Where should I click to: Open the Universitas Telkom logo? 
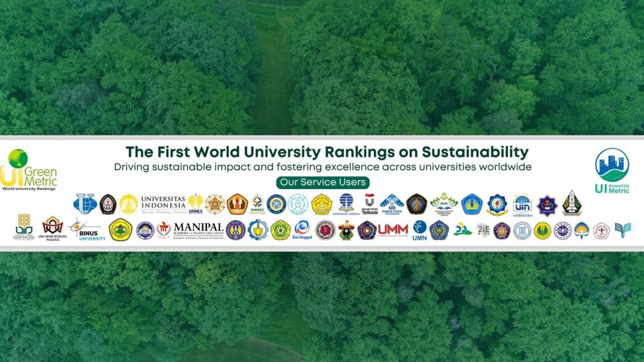click(369, 204)
